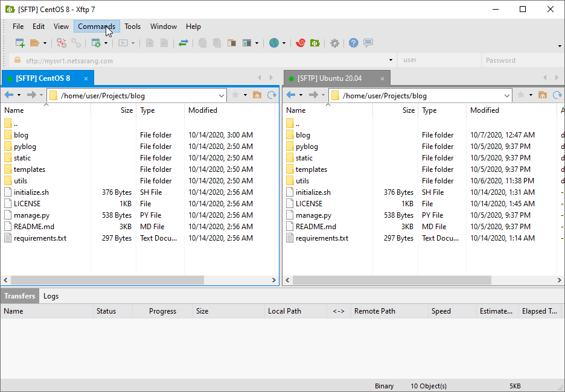Select manage.py in CentOS 8 pane
The image size is (565, 392).
[x=32, y=215]
